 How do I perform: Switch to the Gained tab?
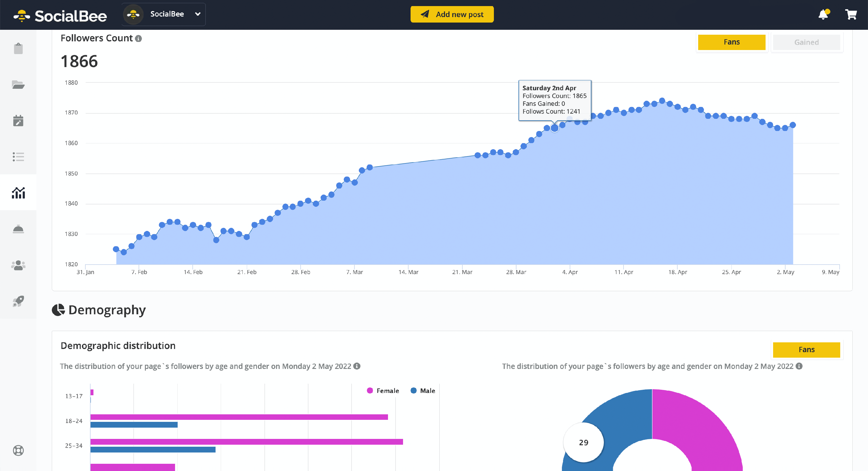click(x=806, y=42)
